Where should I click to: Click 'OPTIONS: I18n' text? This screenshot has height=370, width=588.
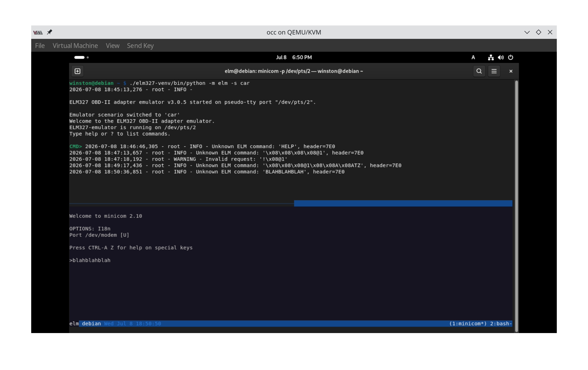[90, 229]
